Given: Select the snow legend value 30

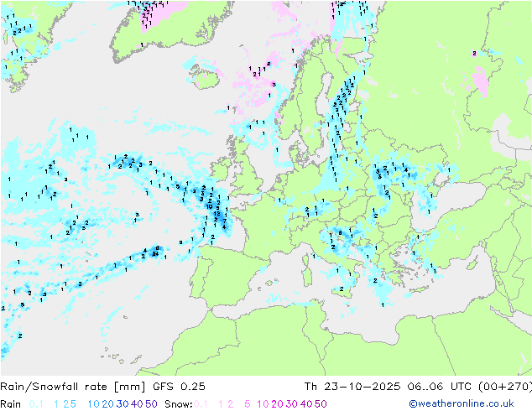Looking at the screenshot, I should tap(292, 404).
